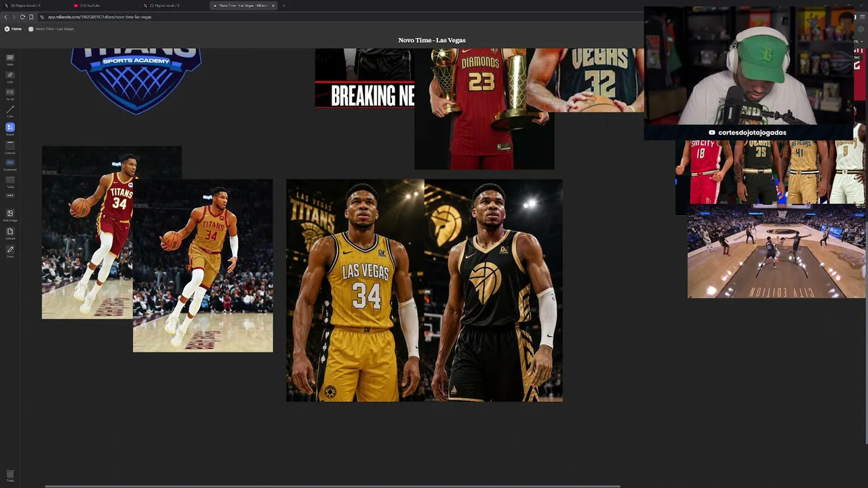868x488 pixels.
Task: Close the Novo Time - Las Vegas tab
Action: coord(273,5)
